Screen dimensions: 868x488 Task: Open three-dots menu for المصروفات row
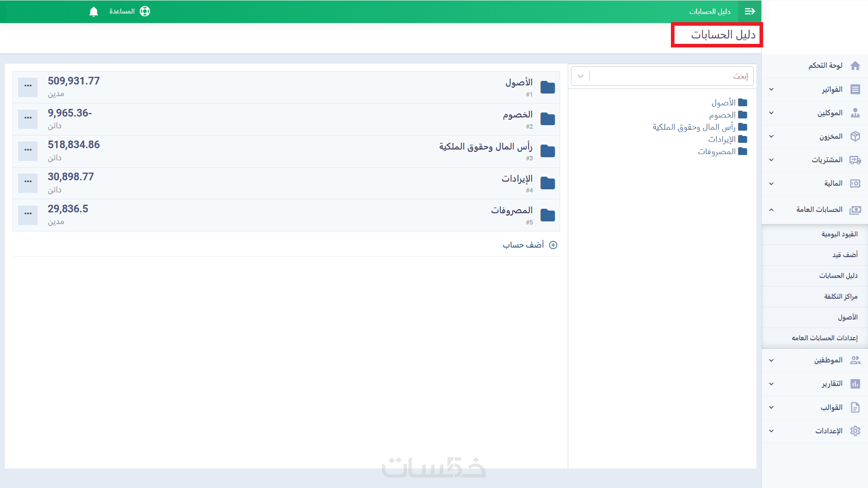pyautogui.click(x=28, y=214)
